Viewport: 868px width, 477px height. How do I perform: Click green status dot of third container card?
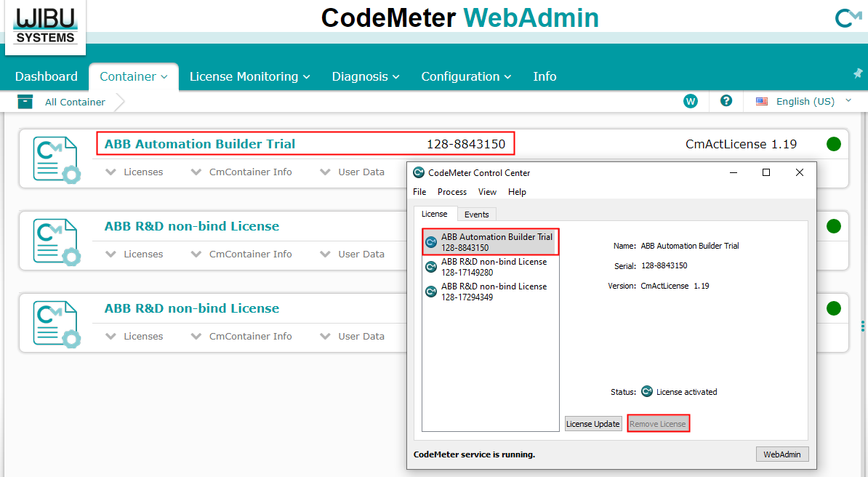tap(834, 308)
